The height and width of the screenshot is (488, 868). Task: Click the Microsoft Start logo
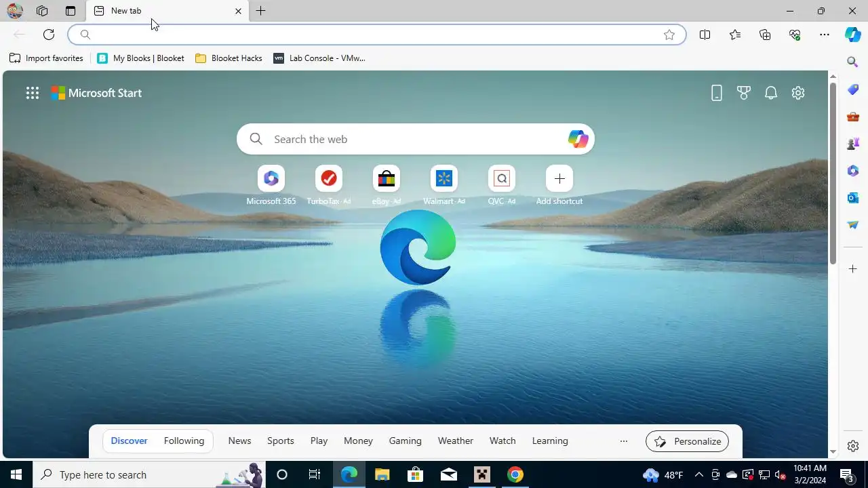coord(96,94)
